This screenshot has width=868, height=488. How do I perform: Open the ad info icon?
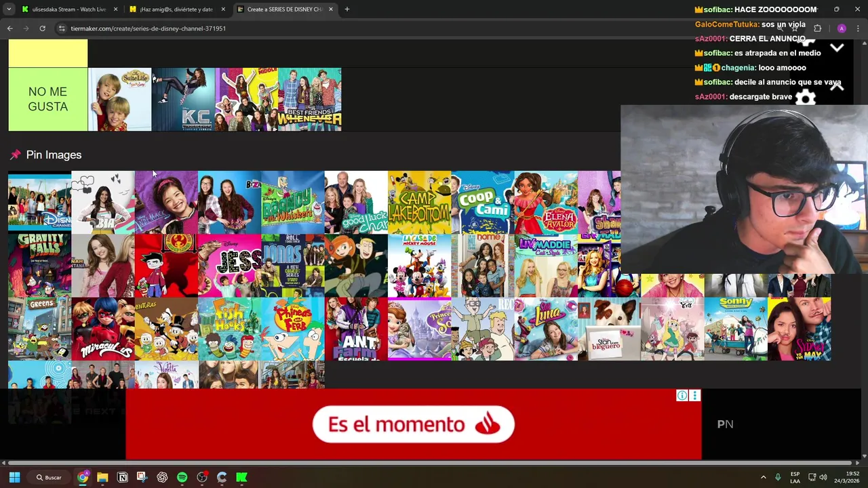click(682, 396)
